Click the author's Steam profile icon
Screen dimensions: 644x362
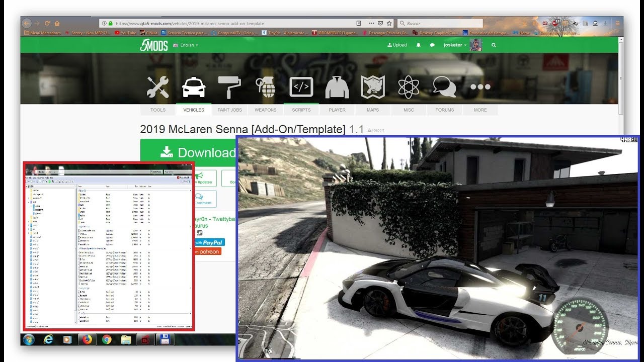(200, 232)
